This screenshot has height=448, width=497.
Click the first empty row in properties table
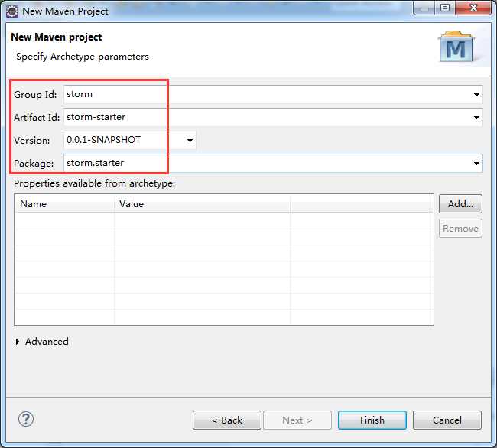tap(224, 221)
